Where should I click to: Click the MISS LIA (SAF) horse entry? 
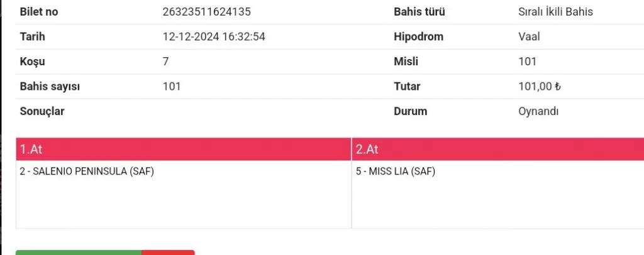coord(396,171)
